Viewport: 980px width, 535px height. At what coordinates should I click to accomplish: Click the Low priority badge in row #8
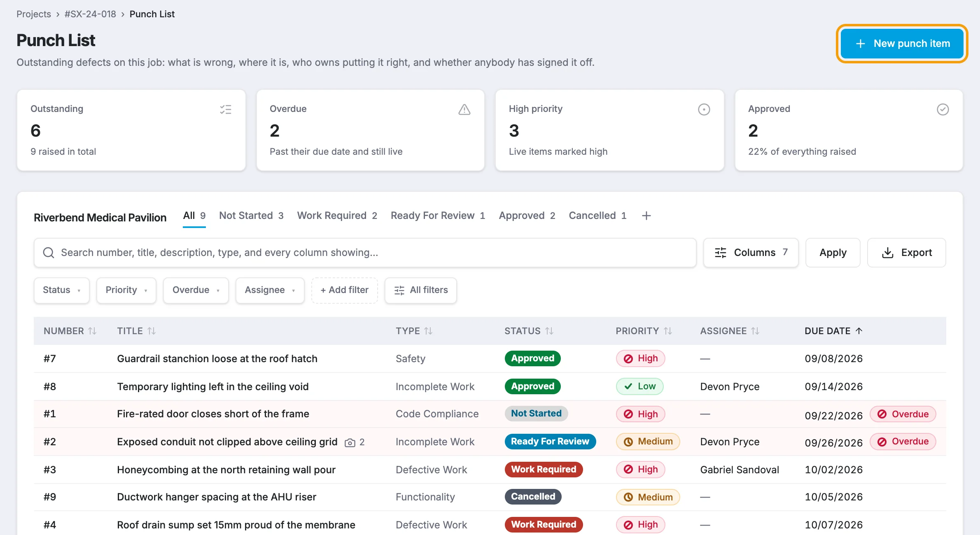(x=640, y=386)
